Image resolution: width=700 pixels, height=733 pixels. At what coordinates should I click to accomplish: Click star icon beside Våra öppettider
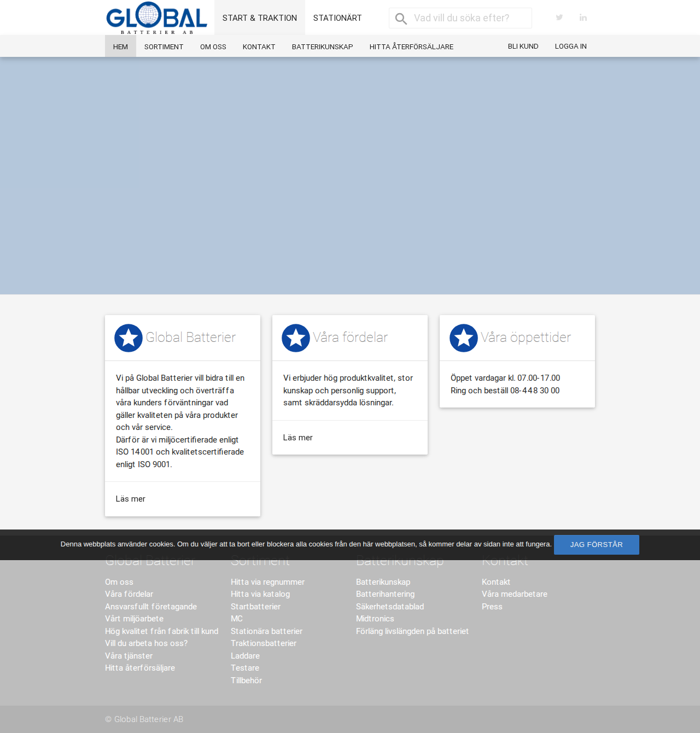point(464,338)
